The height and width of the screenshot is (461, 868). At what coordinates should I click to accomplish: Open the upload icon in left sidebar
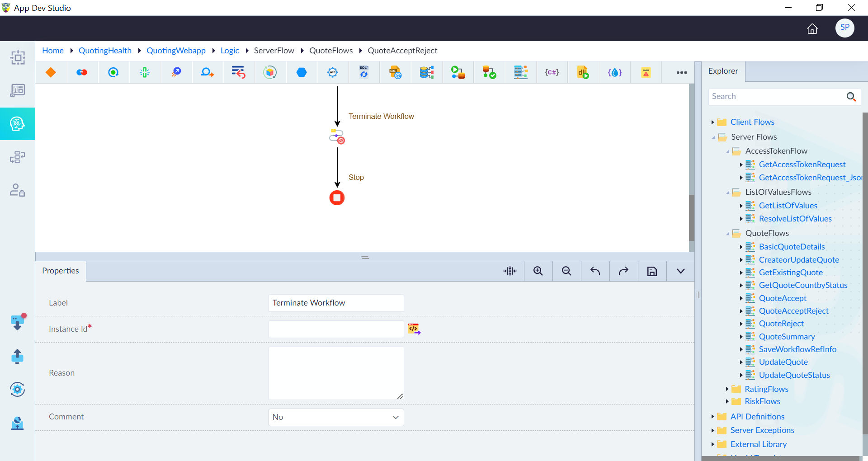point(17,356)
